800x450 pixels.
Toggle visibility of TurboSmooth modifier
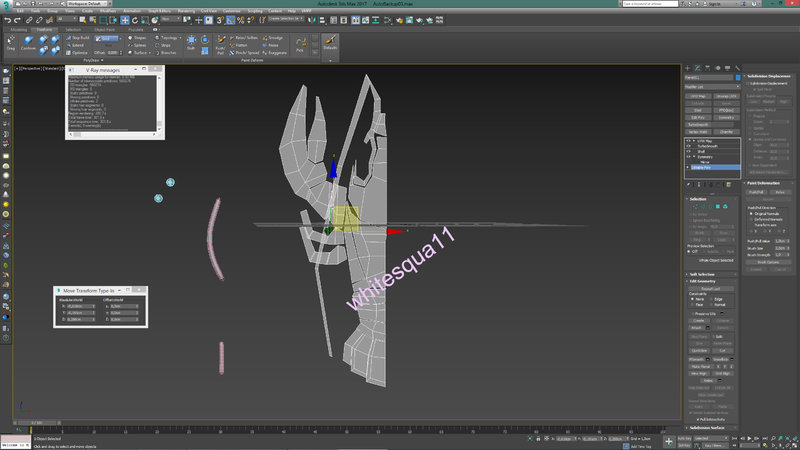click(x=688, y=146)
